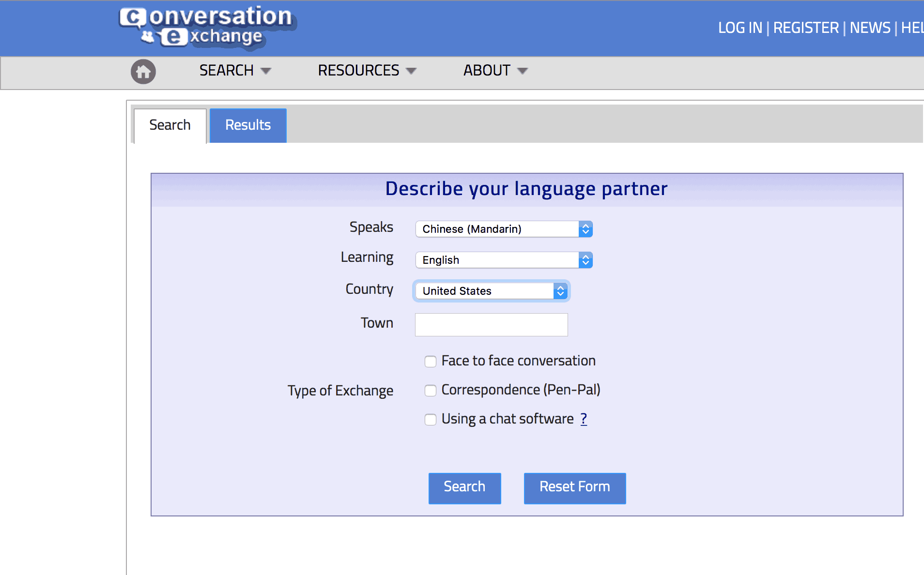Open the REGISTER link
Screen dimensions: 924x575
tap(806, 28)
